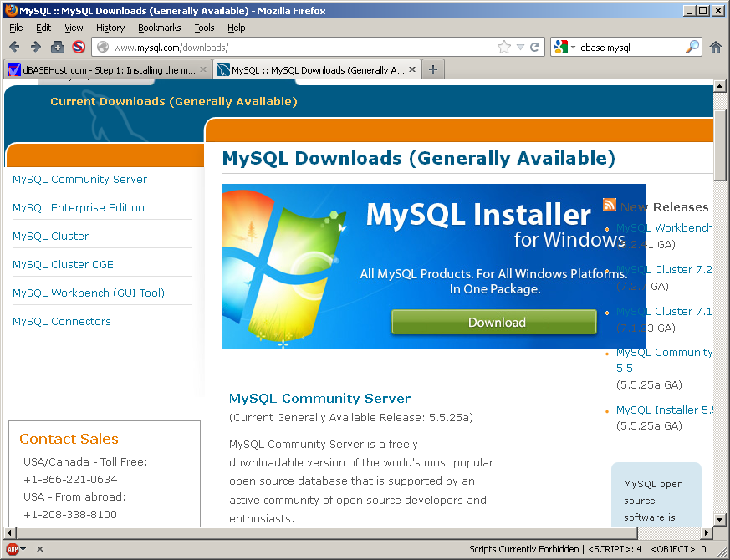
Task: Open MySQL Community Server sidebar link
Action: [79, 179]
